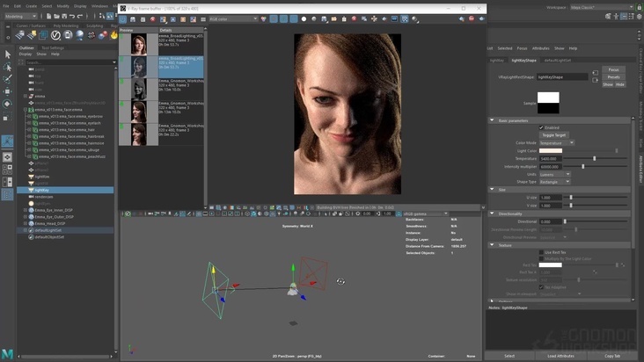Click the Light Color swatch

point(551,151)
